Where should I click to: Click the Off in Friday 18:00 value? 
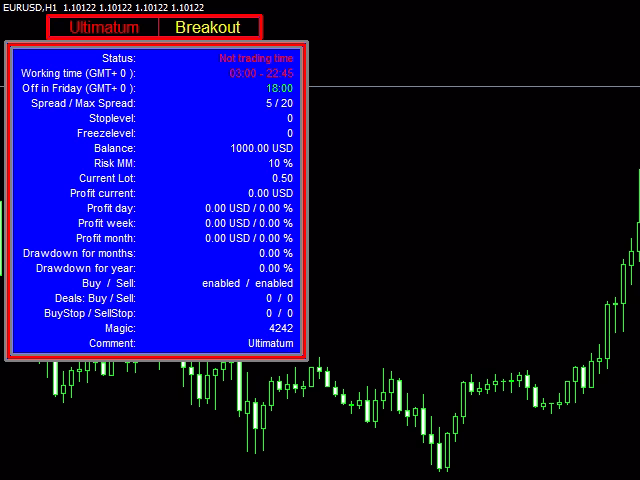(x=280, y=89)
